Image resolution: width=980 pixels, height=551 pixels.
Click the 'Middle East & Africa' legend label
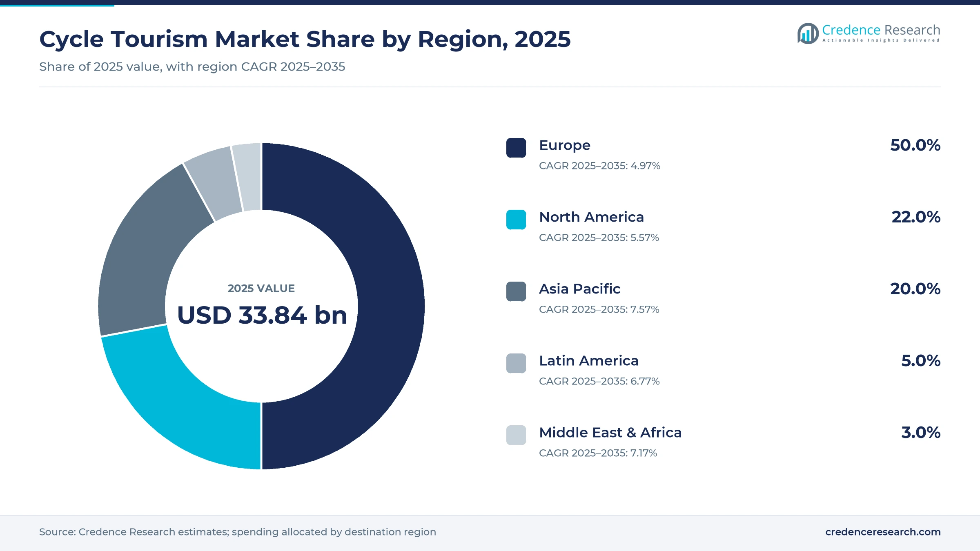[610, 432]
